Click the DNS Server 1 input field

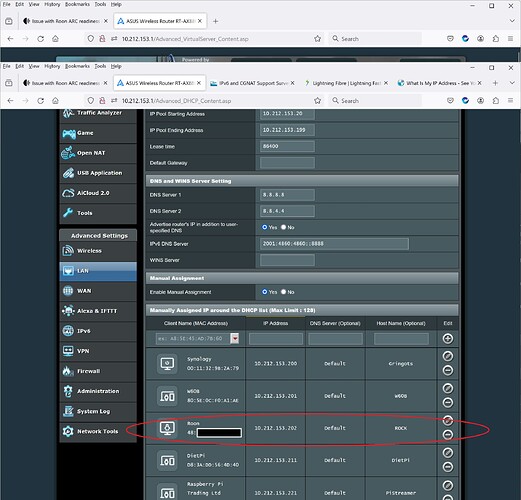287,195
